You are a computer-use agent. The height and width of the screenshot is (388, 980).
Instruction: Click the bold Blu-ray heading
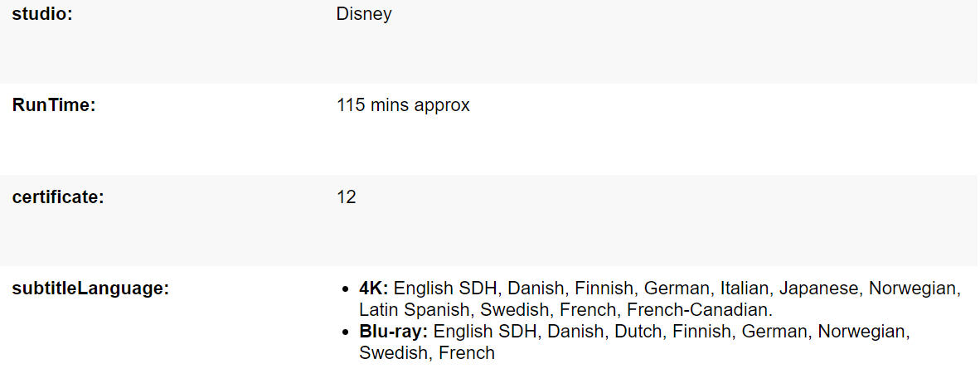coord(393,332)
